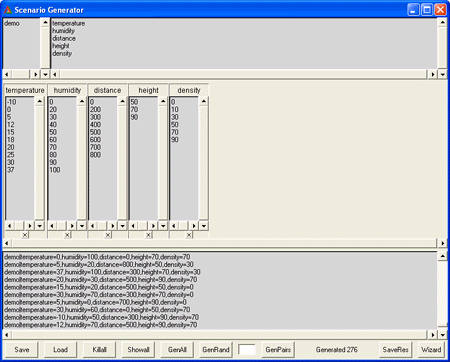Select the demo entry in the top-left list
Viewport: 450px width, 362px height.
[x=12, y=23]
